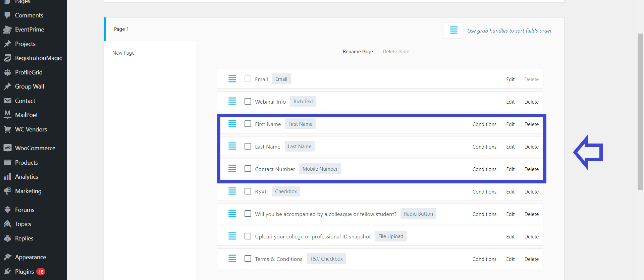
Task: Click grab handle of Terms & Conditions field
Action: point(232,259)
